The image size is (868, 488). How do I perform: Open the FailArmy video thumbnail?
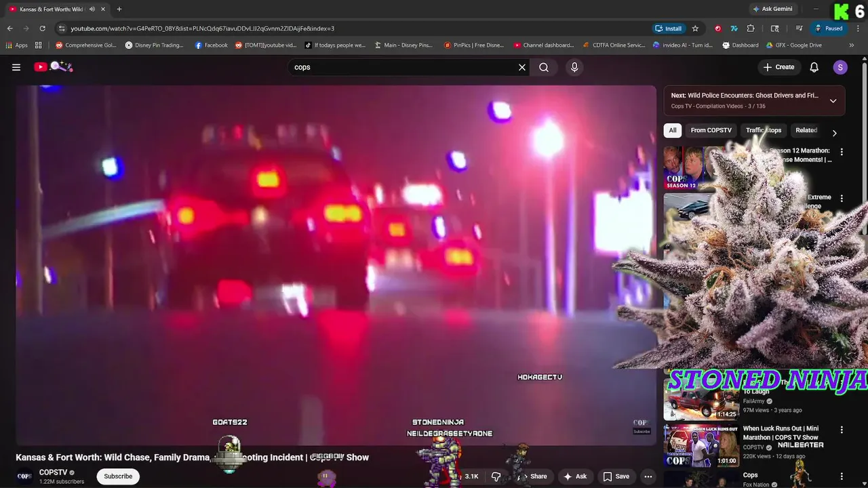(701, 400)
